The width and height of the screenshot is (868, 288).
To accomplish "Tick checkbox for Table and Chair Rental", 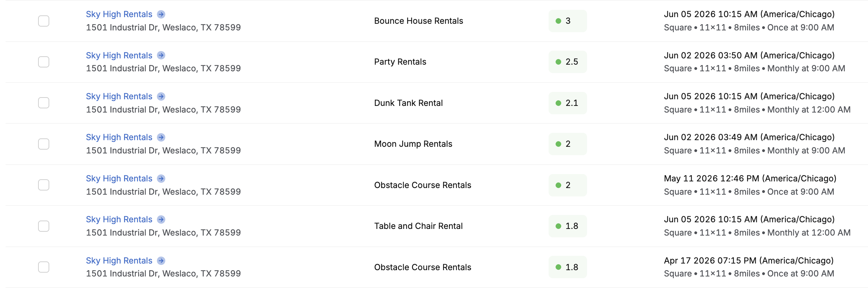I will [x=44, y=226].
